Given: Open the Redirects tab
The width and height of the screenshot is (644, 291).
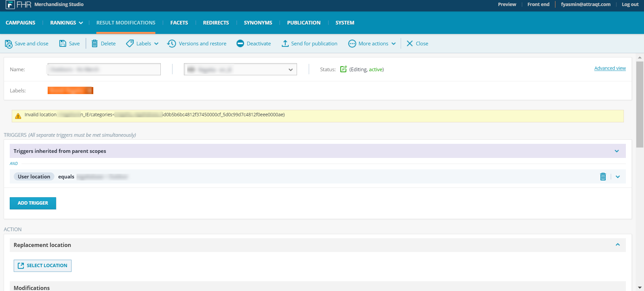Looking at the screenshot, I should click(x=216, y=23).
